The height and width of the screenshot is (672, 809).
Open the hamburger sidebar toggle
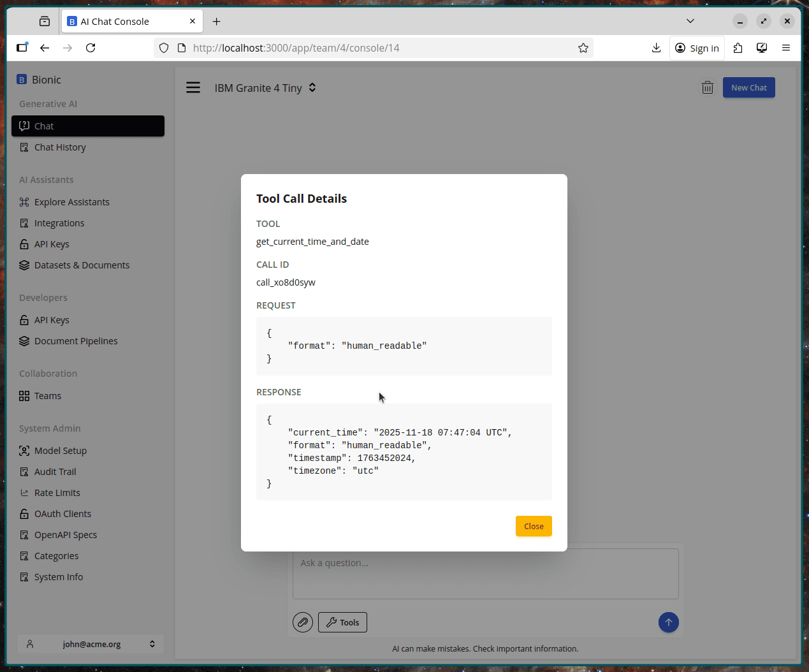point(193,88)
